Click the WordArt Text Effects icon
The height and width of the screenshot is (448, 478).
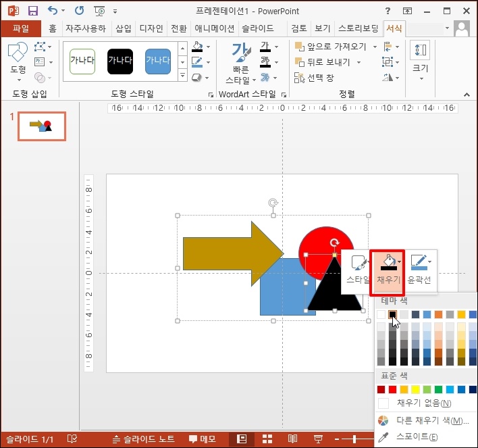[x=265, y=78]
